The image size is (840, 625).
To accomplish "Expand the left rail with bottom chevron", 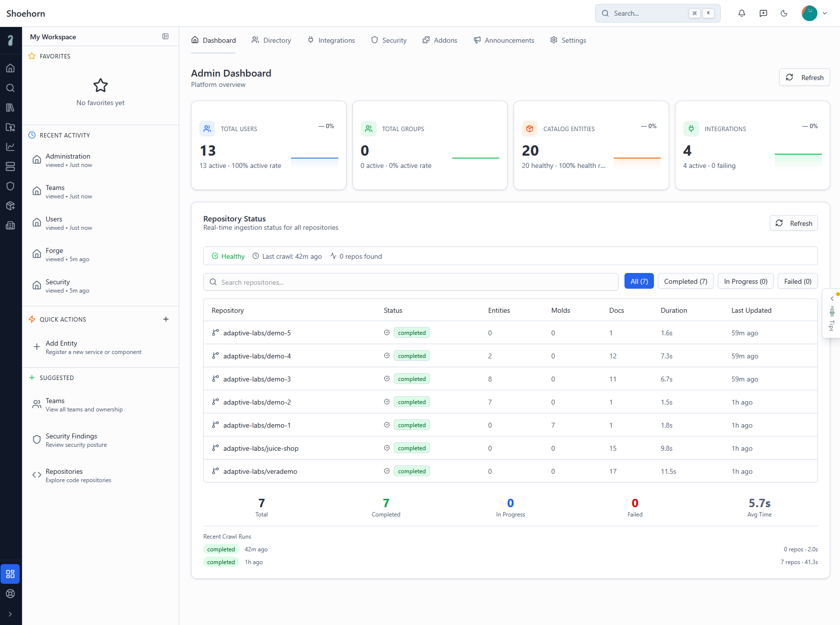I will click(x=10, y=614).
